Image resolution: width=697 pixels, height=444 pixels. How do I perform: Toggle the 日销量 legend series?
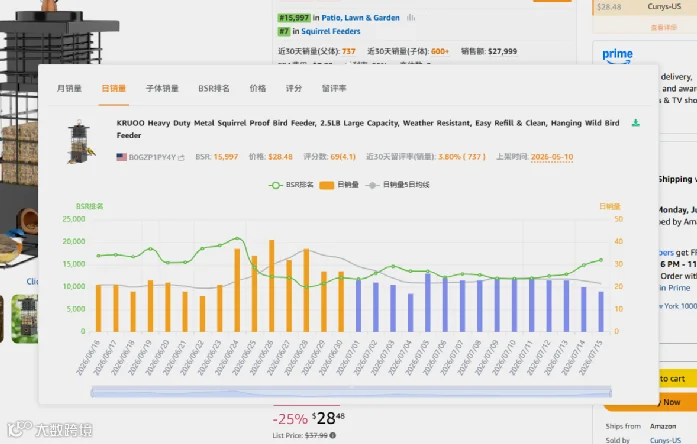click(x=339, y=185)
